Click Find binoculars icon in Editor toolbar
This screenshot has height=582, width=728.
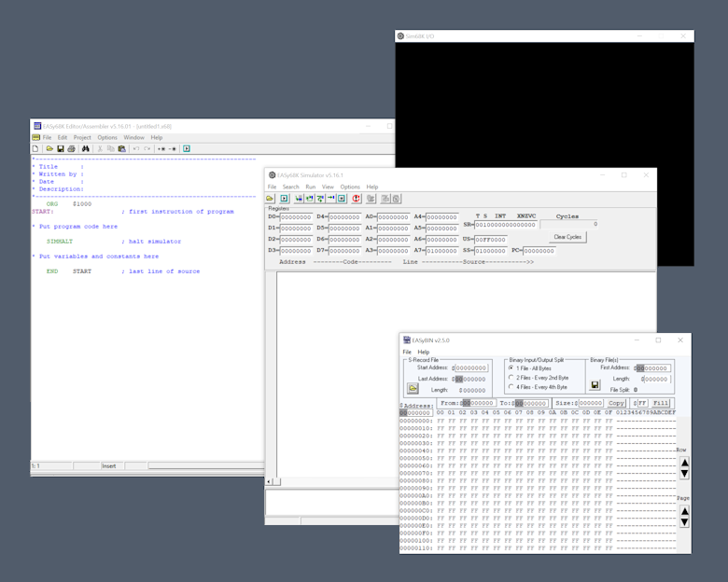pos(86,148)
